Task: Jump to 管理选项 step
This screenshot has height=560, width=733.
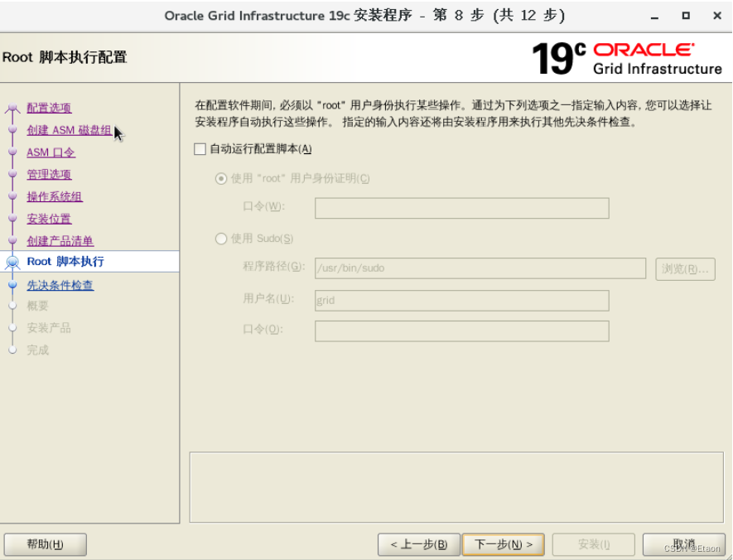Action: point(49,174)
